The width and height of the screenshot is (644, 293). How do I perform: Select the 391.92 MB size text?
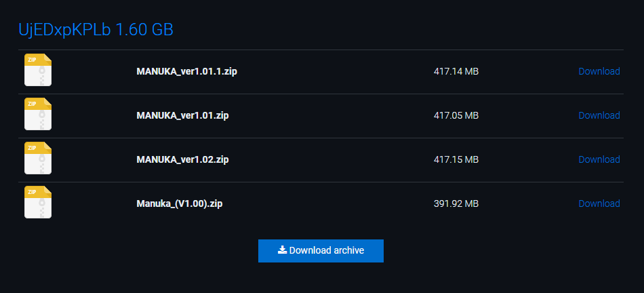(456, 203)
